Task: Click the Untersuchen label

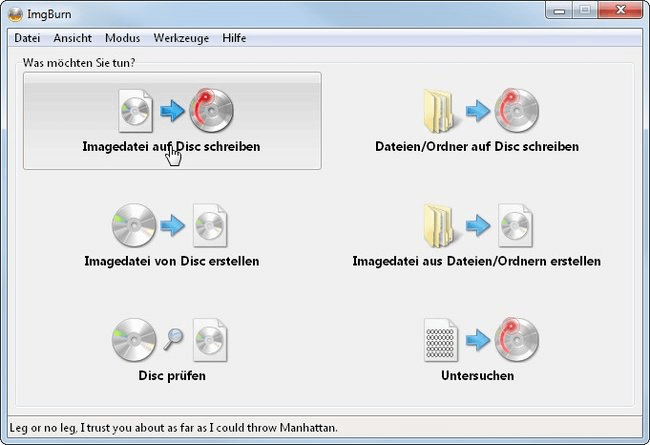Action: tap(478, 375)
